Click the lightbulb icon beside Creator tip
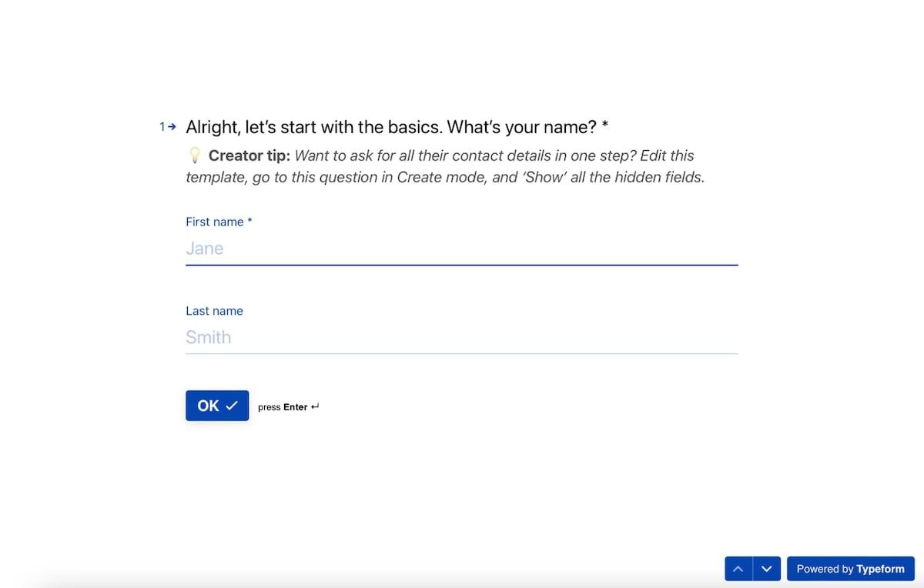924x588 pixels. coord(195,155)
